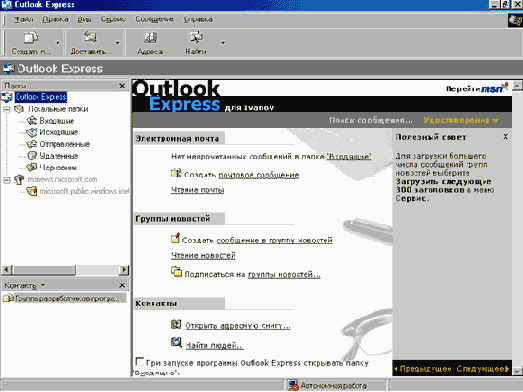Screen dimensions: 523x392
Task: Open dropdown arrow next to Найти
Action: pyautogui.click(x=223, y=43)
